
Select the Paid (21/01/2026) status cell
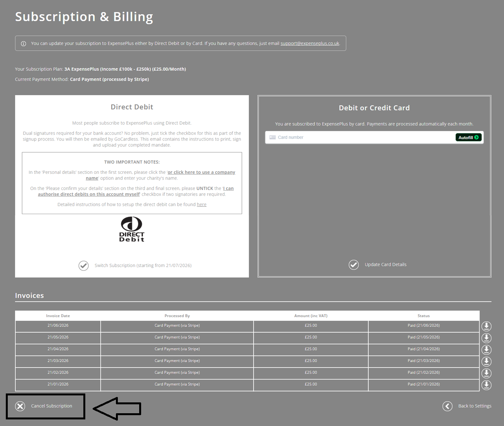click(424, 384)
